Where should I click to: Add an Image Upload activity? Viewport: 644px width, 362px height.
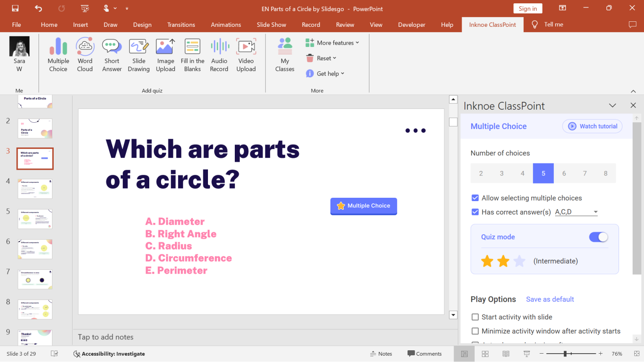coord(166,54)
